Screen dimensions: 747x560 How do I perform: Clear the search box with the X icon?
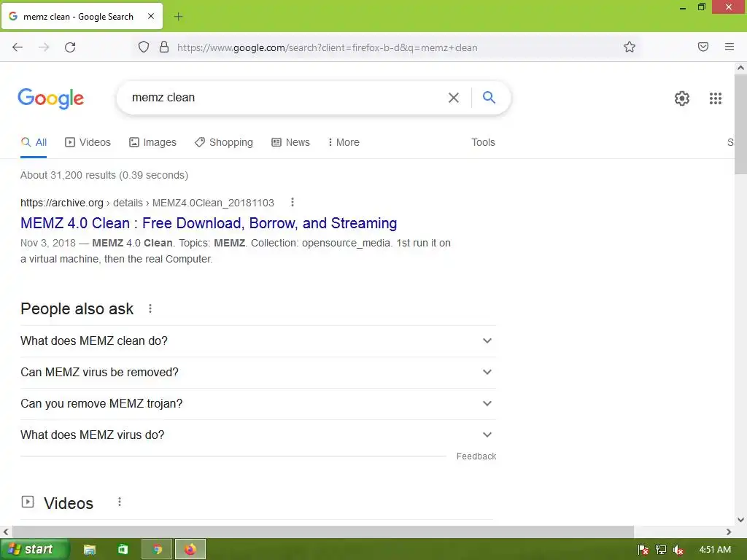tap(454, 98)
